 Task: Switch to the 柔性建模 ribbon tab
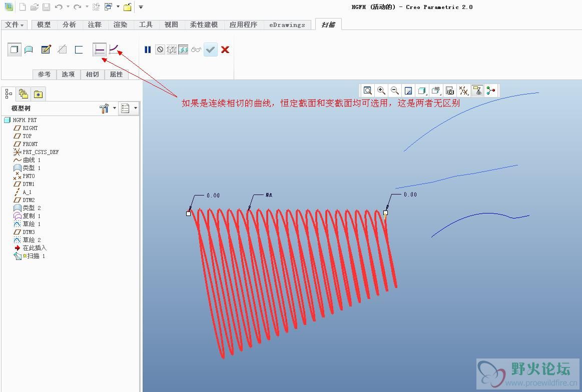click(203, 24)
